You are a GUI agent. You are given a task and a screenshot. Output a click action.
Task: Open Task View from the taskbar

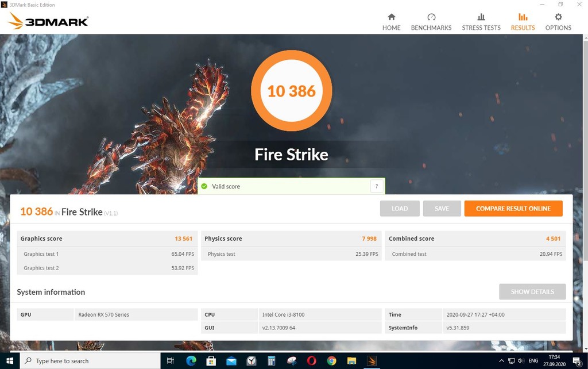[x=170, y=361]
